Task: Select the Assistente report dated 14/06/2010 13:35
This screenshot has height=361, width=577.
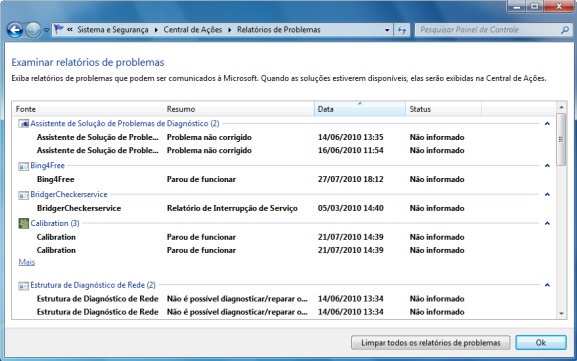Action: point(283,137)
